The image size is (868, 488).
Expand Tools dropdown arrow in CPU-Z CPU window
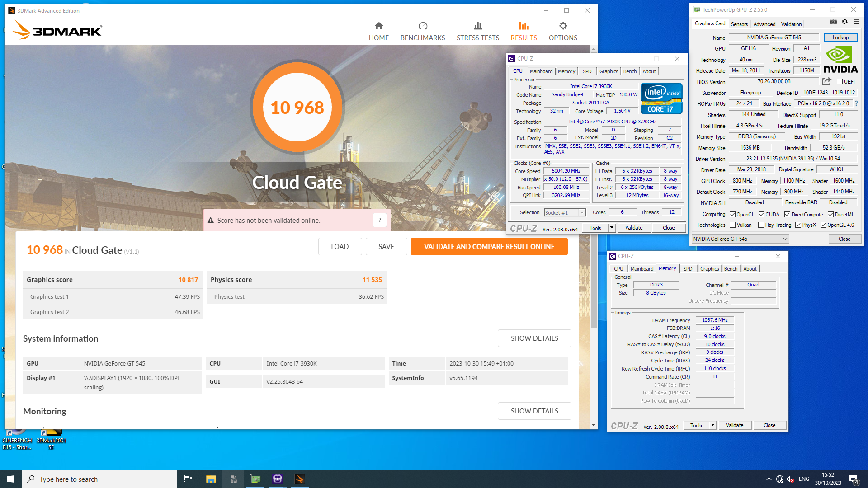[612, 228]
